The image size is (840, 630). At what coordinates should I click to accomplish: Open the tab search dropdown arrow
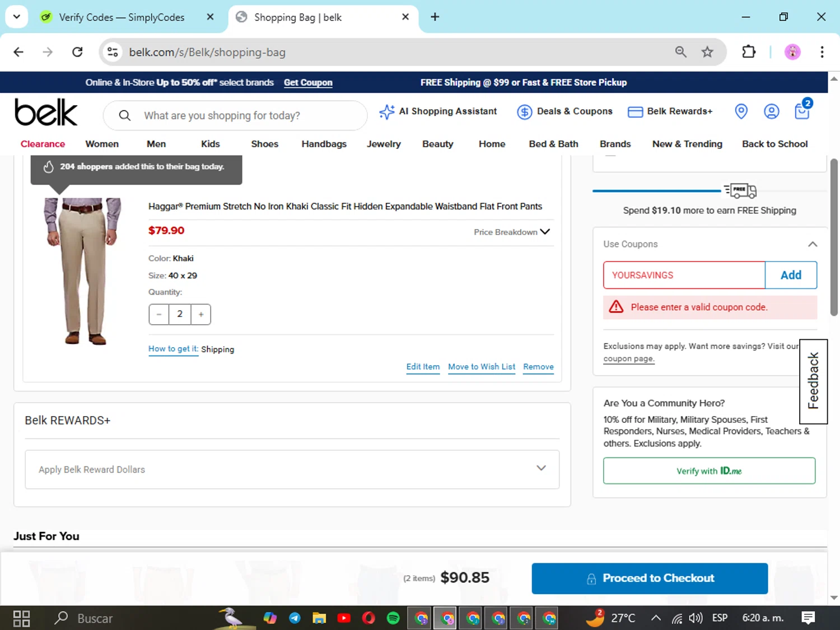coord(17,17)
